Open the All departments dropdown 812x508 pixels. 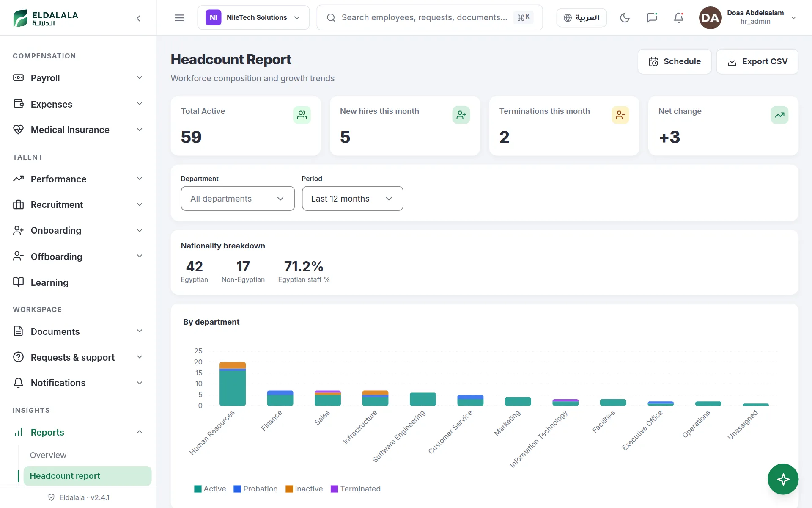(238, 199)
